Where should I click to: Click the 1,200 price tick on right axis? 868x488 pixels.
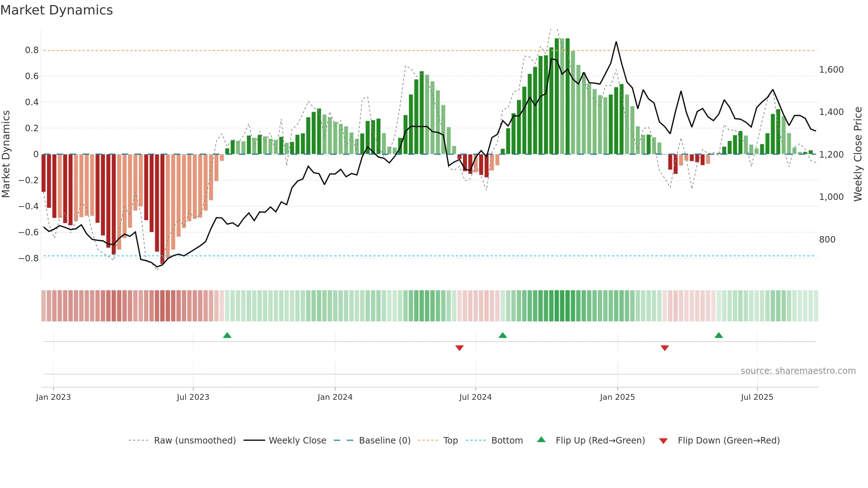pyautogui.click(x=831, y=155)
